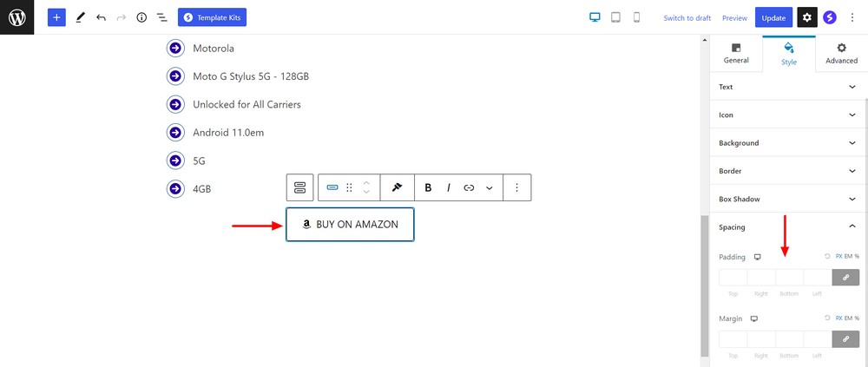Switch to mobile preview device icon
This screenshot has height=367, width=868.
pyautogui.click(x=636, y=17)
